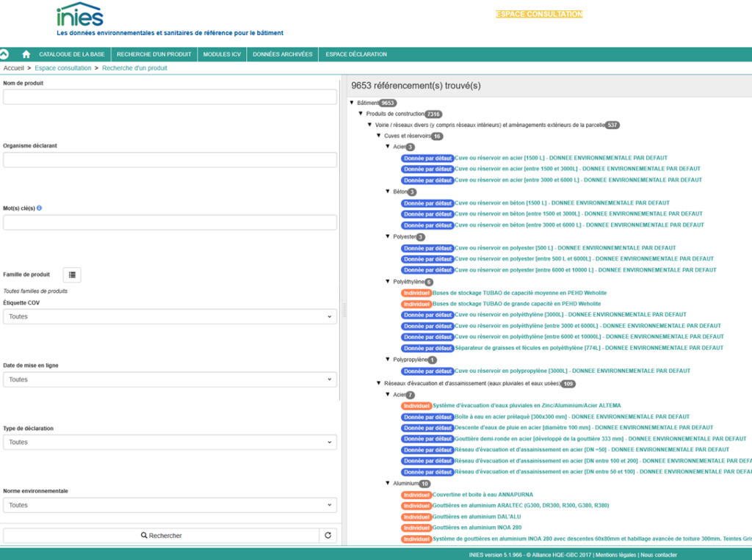Collapse the Polyéthylène tree node
The height and width of the screenshot is (560, 752).
(388, 282)
